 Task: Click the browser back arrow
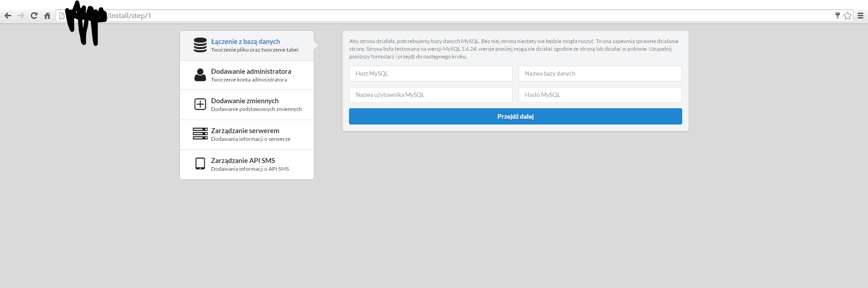8,16
